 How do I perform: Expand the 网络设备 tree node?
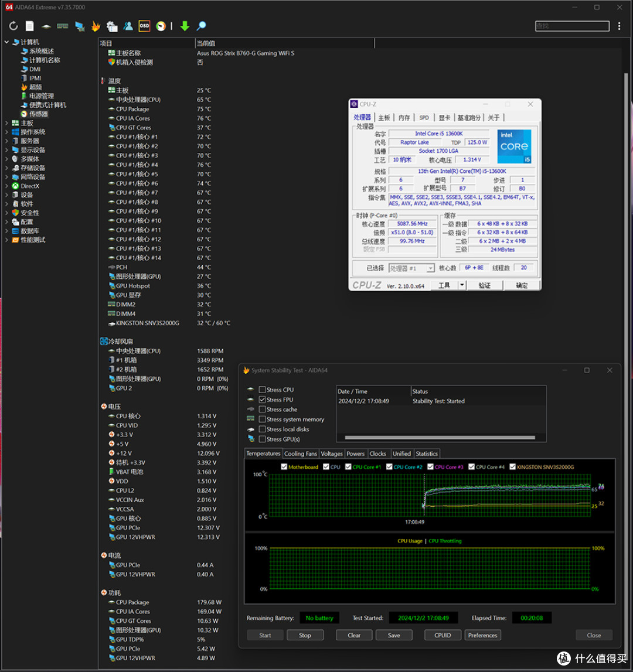(6, 177)
